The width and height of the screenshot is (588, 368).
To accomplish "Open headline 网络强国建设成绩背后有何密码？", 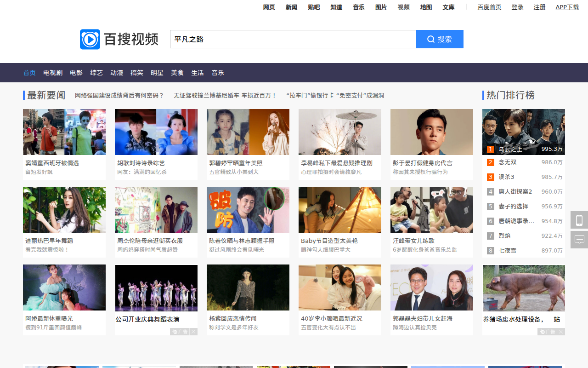I will coord(119,96).
